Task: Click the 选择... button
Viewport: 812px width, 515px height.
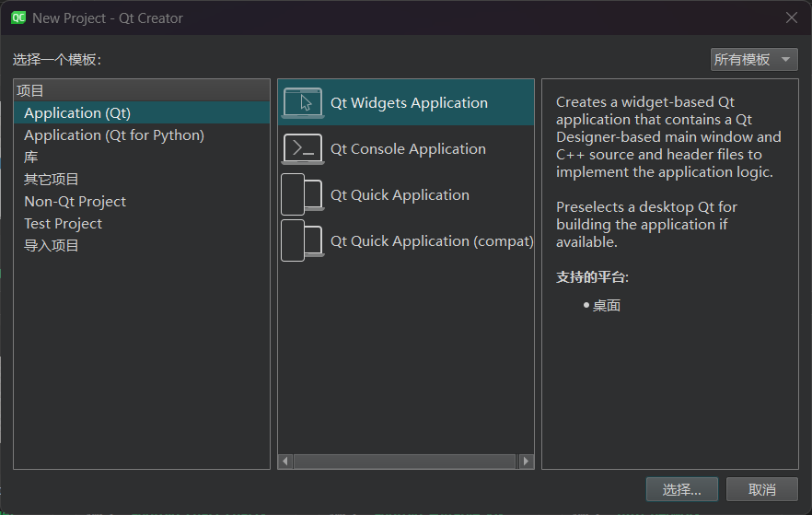Action: pos(681,489)
